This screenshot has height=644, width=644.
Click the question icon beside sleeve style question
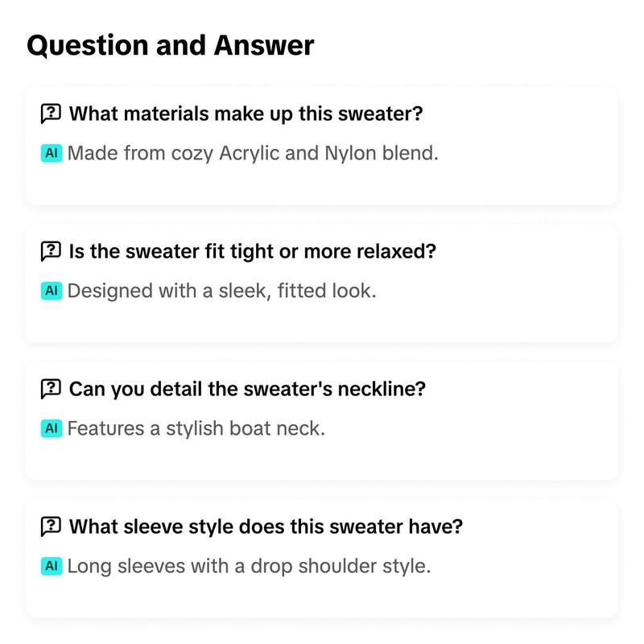[x=51, y=526]
